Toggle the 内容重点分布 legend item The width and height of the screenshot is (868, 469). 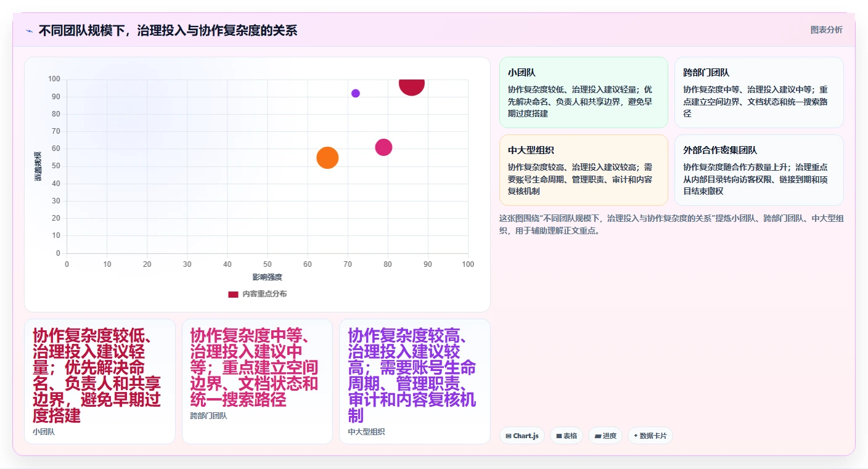click(x=257, y=294)
